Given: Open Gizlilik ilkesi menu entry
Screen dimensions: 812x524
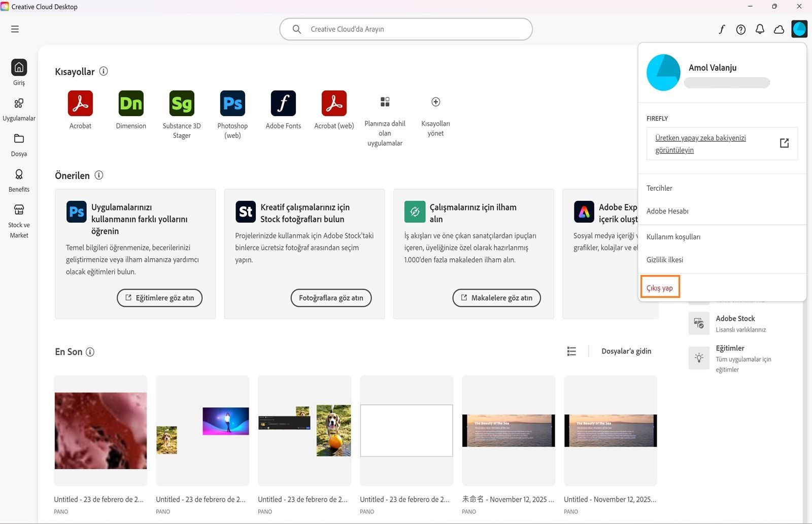Looking at the screenshot, I should pyautogui.click(x=665, y=260).
